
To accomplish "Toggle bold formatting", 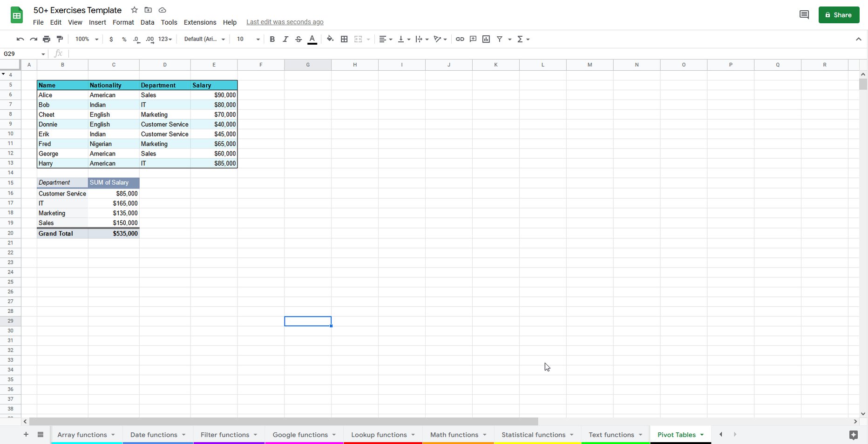I will pyautogui.click(x=272, y=39).
